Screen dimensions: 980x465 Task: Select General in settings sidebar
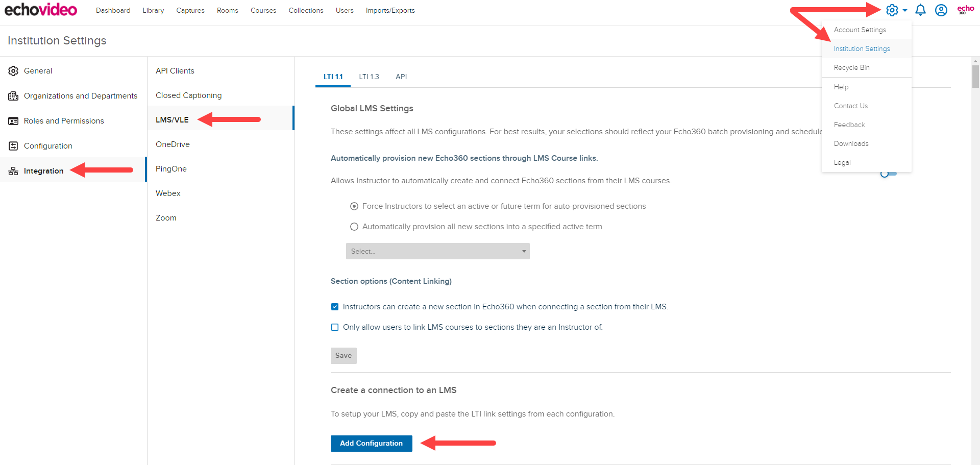coord(73,71)
